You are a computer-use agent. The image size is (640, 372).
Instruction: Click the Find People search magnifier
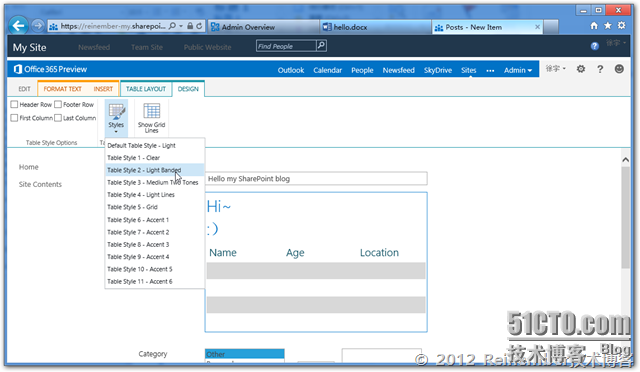tap(321, 46)
